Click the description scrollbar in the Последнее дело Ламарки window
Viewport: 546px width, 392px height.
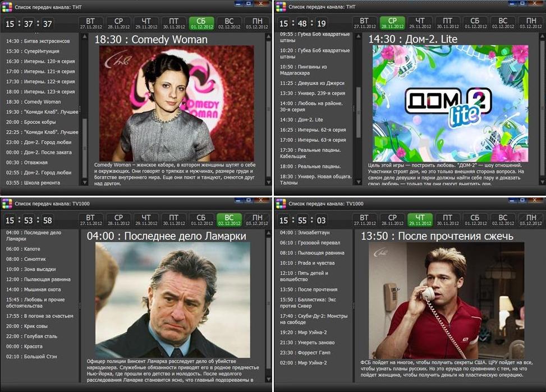[x=268, y=303]
